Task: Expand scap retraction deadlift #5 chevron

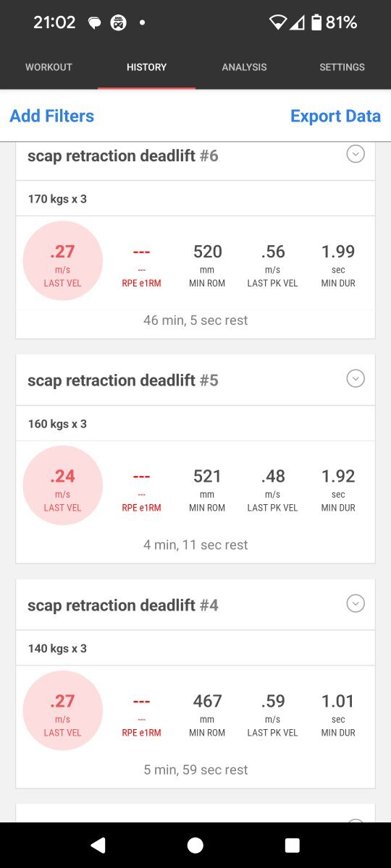Action: coord(355,378)
